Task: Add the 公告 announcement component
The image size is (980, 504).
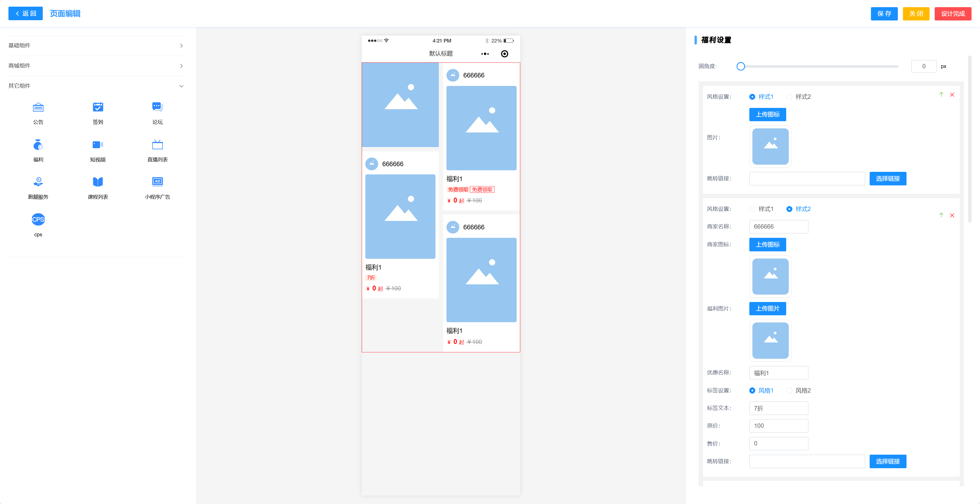Action: [x=38, y=108]
